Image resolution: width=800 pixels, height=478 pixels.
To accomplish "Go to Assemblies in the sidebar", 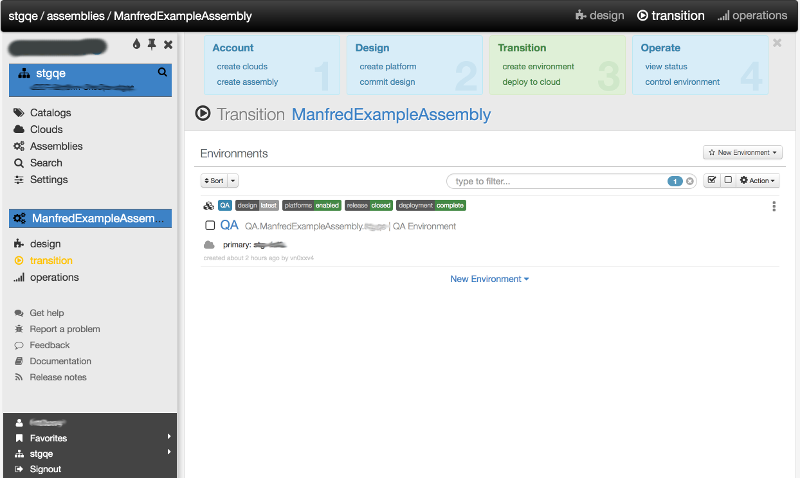I will point(56,146).
